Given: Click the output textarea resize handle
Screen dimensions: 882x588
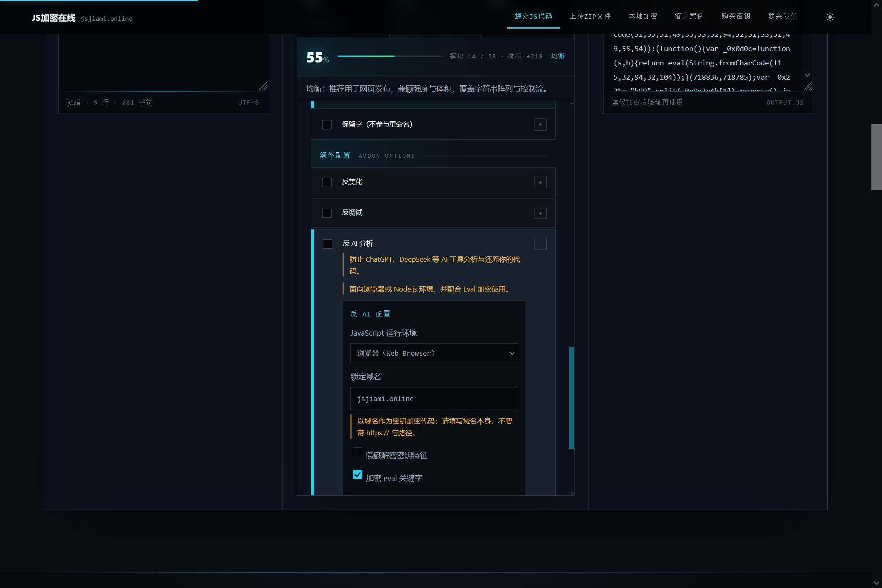Looking at the screenshot, I should (808, 86).
